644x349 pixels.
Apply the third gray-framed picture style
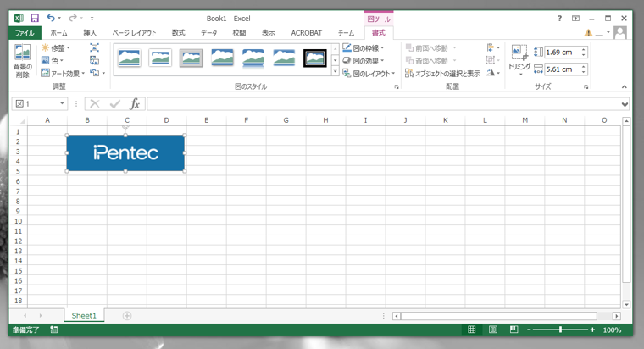pos(191,58)
